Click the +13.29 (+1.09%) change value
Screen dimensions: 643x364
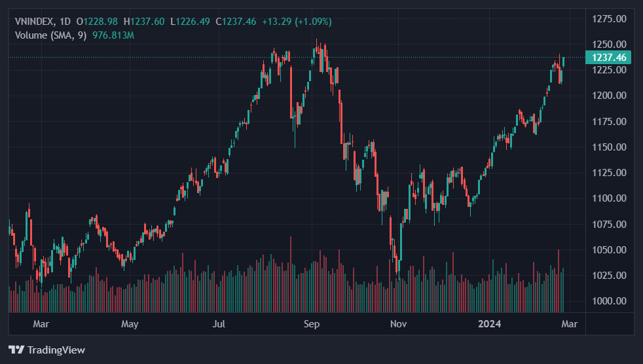pos(297,22)
